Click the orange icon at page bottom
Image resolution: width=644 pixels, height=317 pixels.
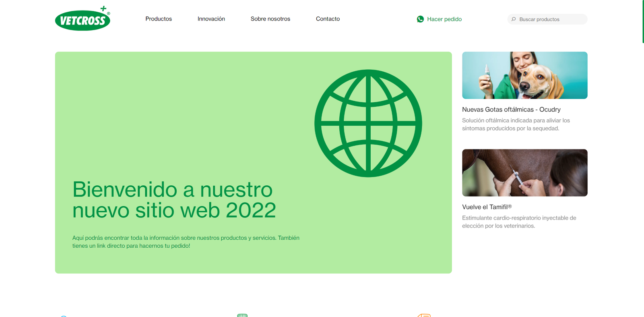point(424,315)
